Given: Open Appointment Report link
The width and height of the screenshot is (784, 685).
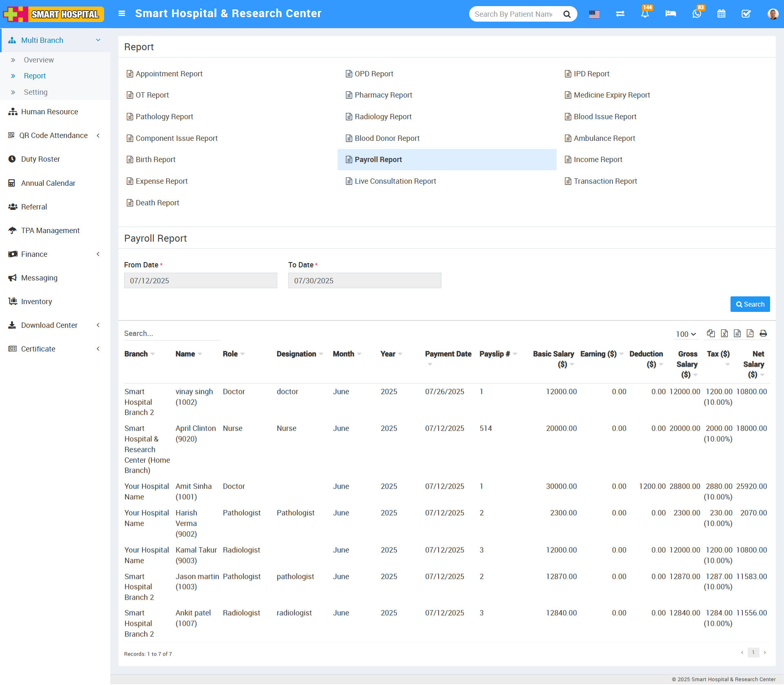Looking at the screenshot, I should point(165,74).
